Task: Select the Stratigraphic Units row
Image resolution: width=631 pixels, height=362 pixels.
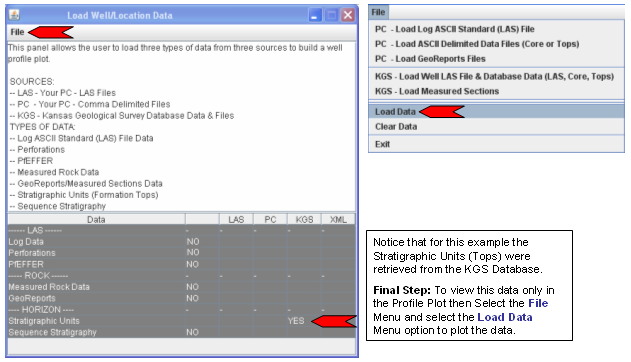Action: coord(181,321)
